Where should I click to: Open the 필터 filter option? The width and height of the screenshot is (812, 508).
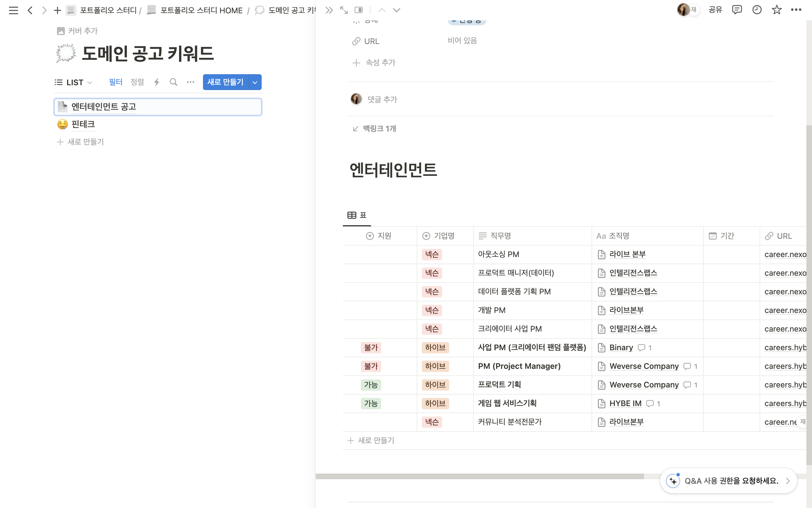coord(116,82)
